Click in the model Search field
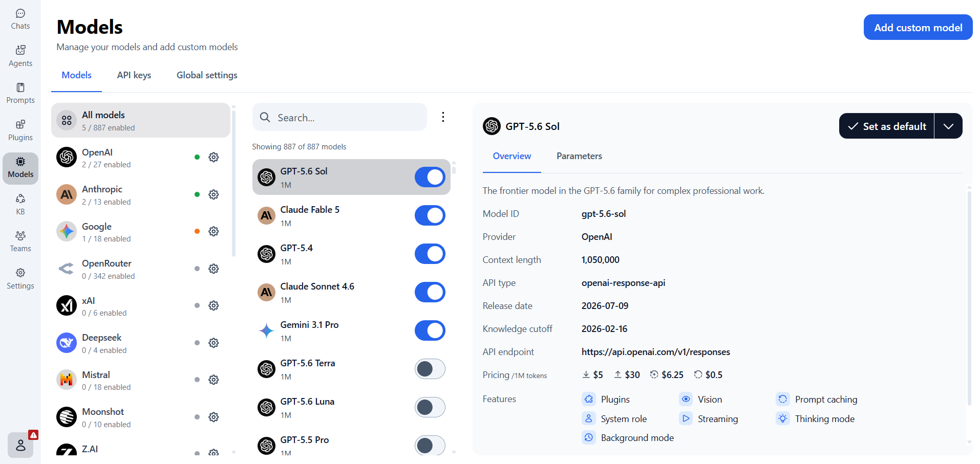 [x=339, y=117]
